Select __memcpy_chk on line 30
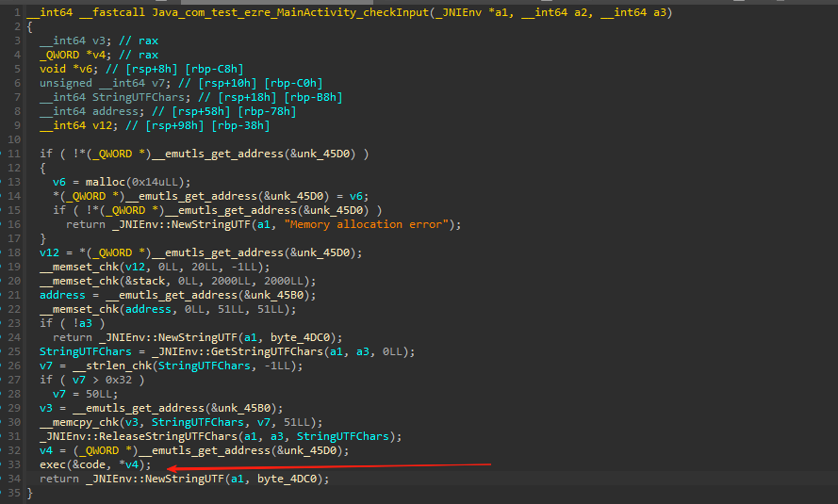Viewport: 838px width, 504px height. click(x=79, y=422)
